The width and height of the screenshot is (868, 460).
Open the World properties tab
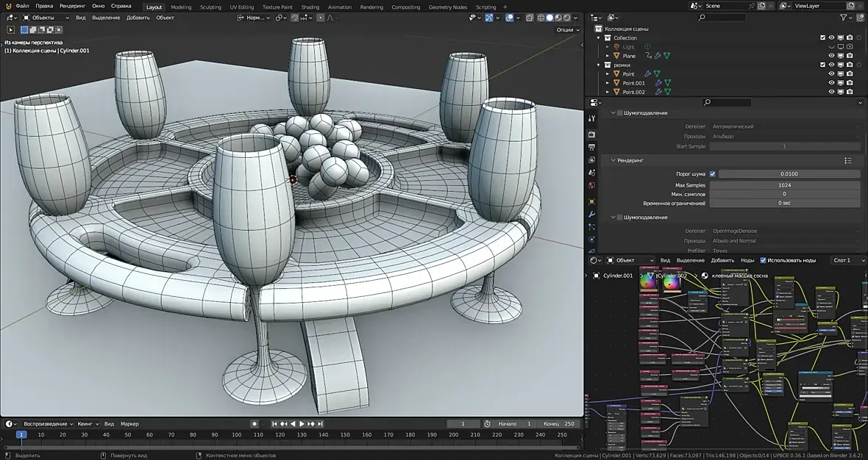point(591,186)
